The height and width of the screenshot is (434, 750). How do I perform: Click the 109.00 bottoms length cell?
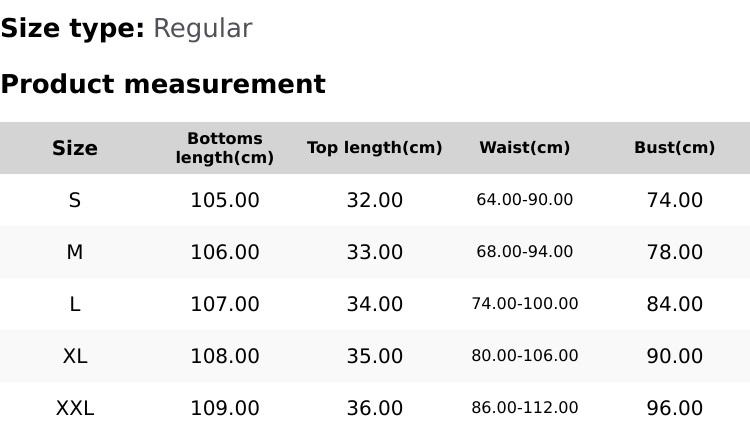pos(225,408)
